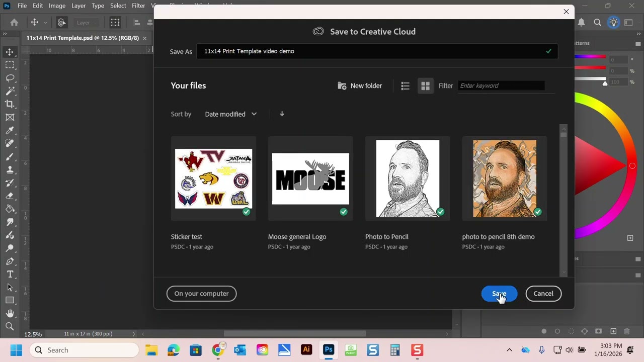The height and width of the screenshot is (362, 644).
Task: Open the Layer menu
Action: click(78, 6)
